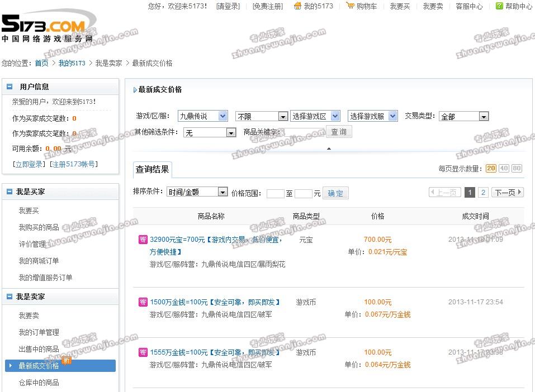This screenshot has height=392, width=535.
Task: Go to page 2
Action: (483, 193)
